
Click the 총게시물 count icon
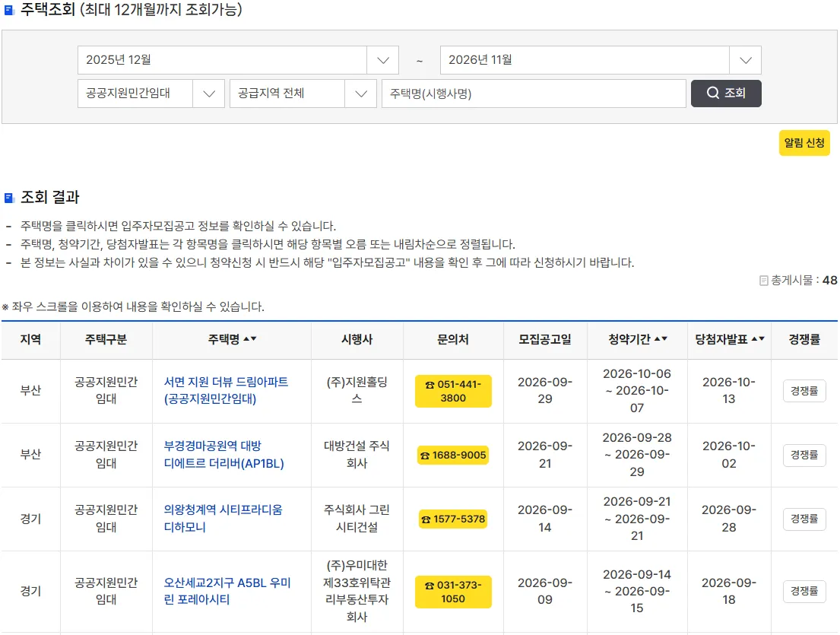764,281
